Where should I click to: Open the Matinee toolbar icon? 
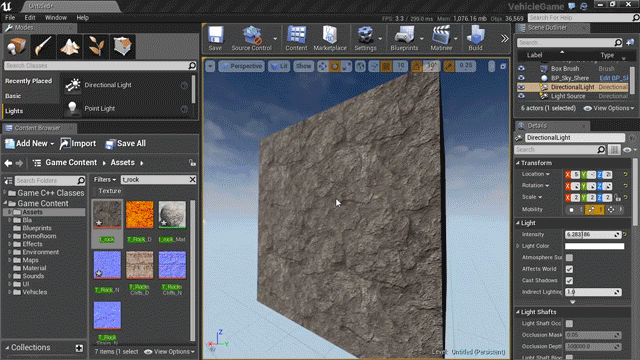pos(441,38)
